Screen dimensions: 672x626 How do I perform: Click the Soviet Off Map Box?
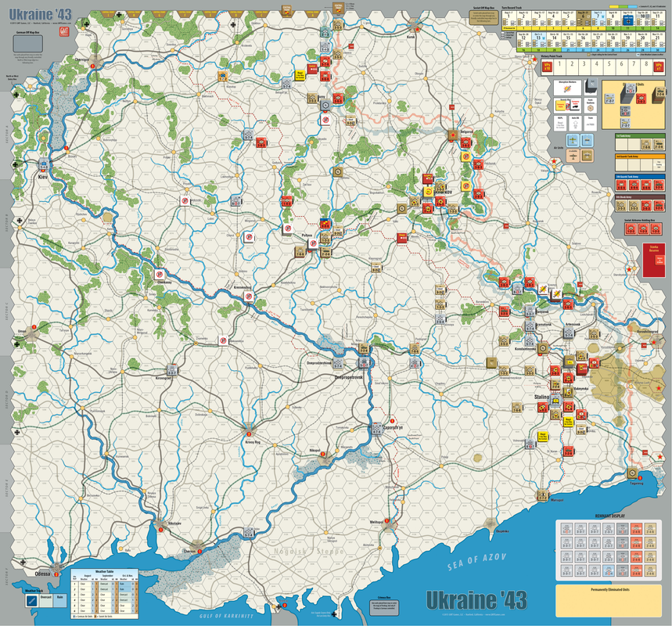pos(484,17)
